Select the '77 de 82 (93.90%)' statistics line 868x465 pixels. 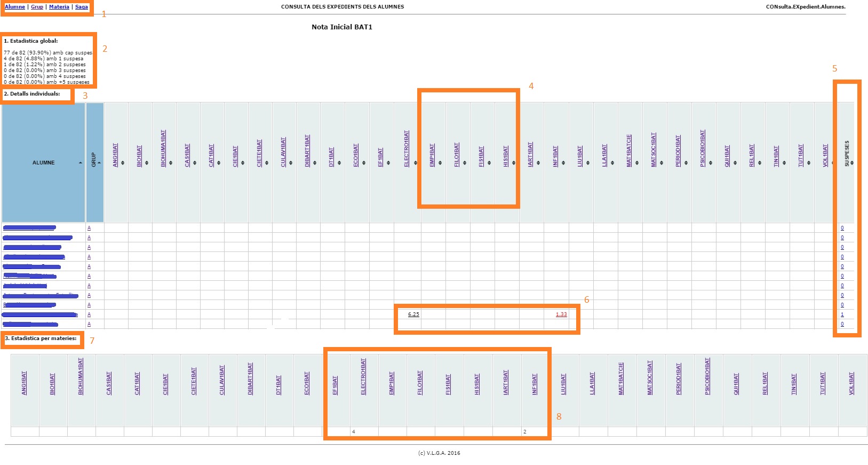click(x=48, y=53)
